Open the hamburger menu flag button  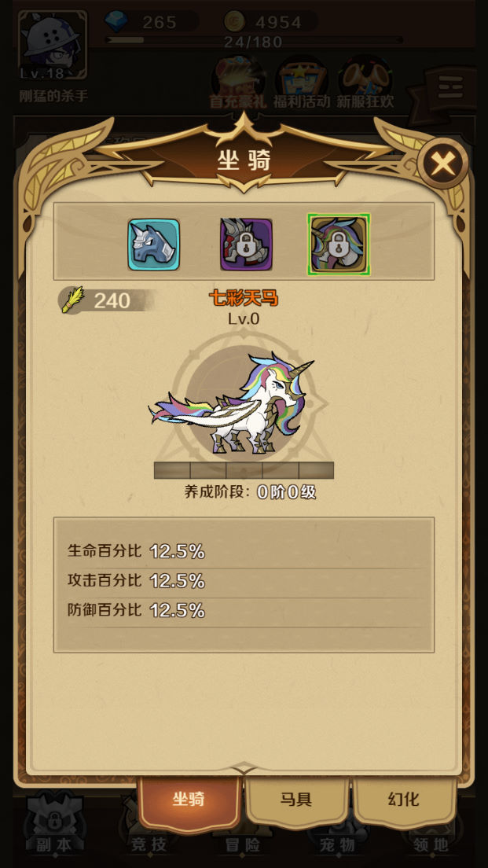point(449,89)
